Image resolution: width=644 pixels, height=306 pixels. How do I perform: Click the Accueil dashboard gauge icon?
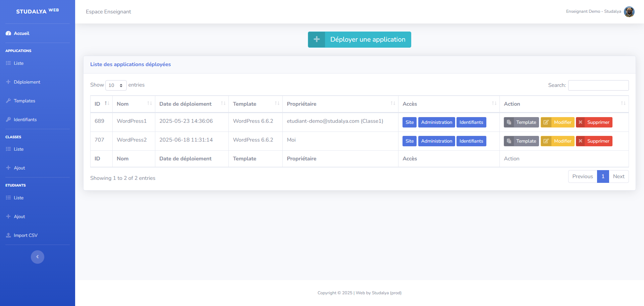[8, 33]
